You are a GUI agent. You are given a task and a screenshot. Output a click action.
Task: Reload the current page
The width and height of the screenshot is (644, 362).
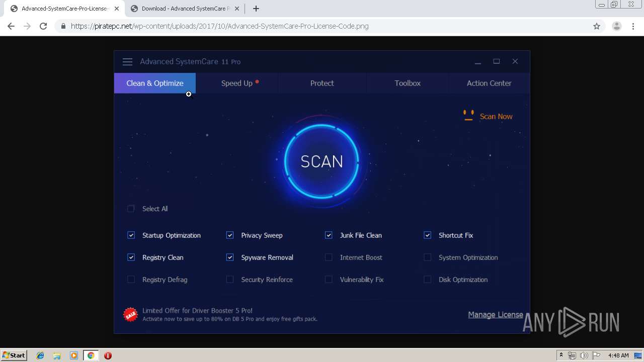(x=43, y=26)
